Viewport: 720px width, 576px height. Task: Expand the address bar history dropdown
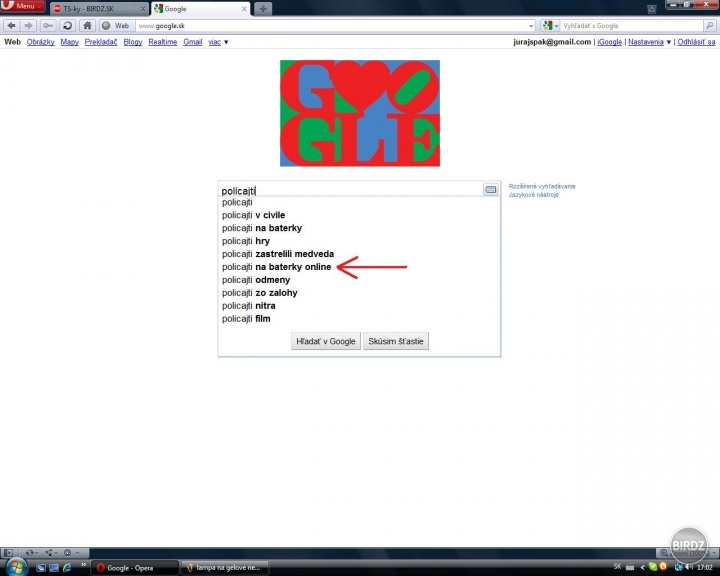tap(531, 26)
